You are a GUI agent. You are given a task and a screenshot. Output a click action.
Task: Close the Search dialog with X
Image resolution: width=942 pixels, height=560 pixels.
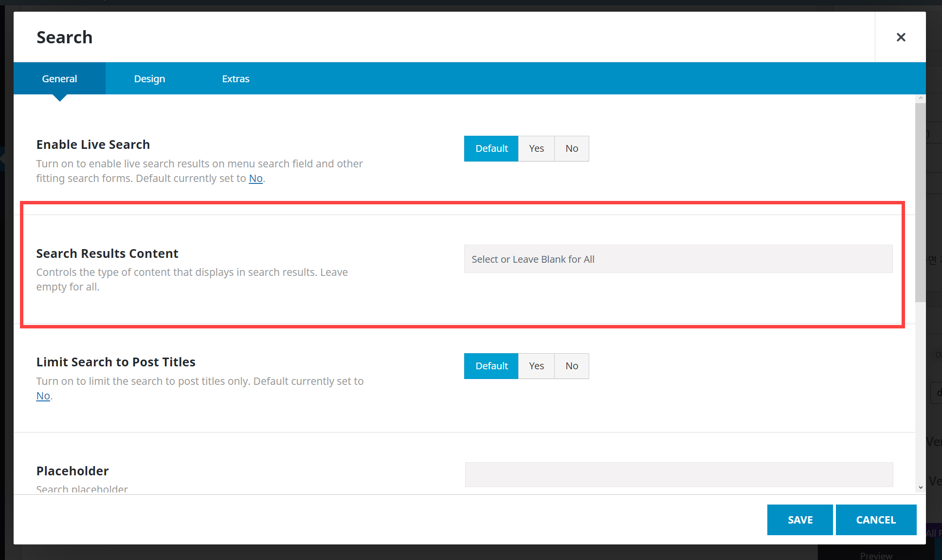(901, 37)
